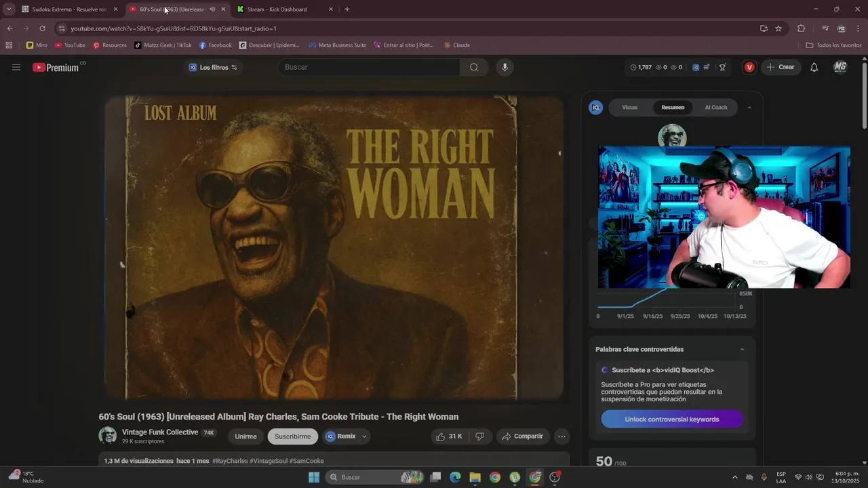Image resolution: width=868 pixels, height=488 pixels.
Task: Click Unlock controversial keywords button
Action: click(x=672, y=419)
